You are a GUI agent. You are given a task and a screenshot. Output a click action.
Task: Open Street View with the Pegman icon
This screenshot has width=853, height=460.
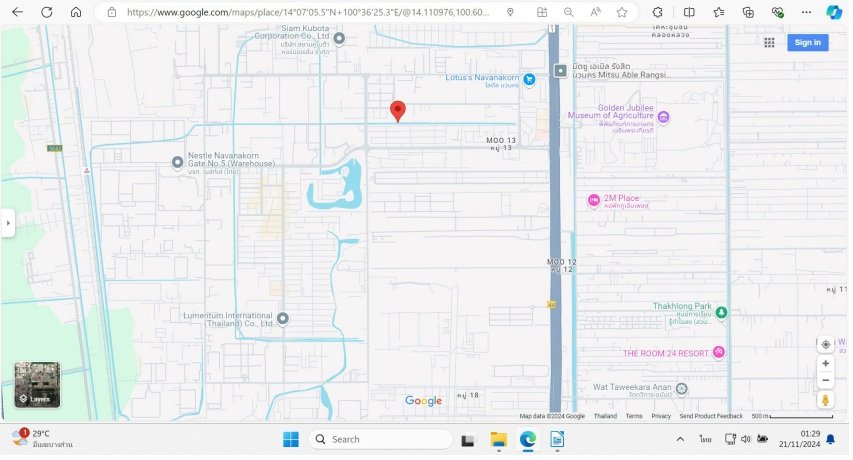coord(825,400)
